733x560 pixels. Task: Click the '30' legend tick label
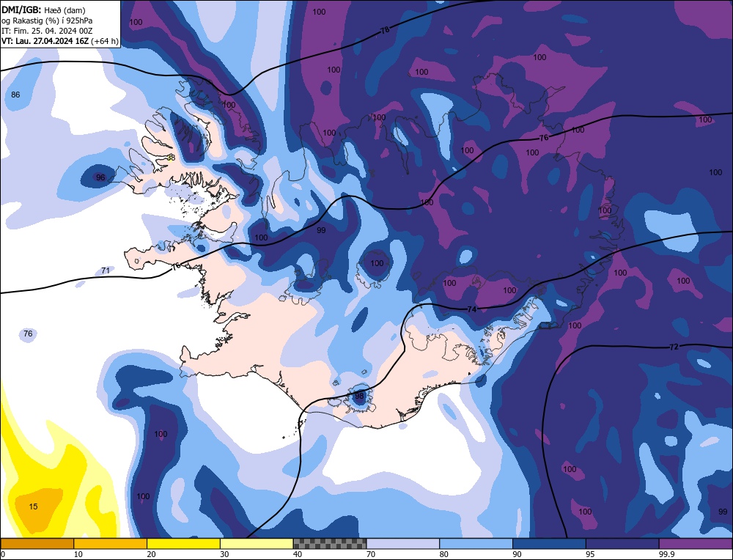(x=225, y=554)
